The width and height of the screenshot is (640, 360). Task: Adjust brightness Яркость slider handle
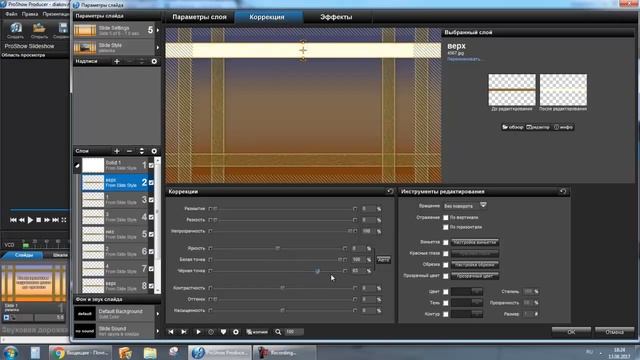(278, 248)
